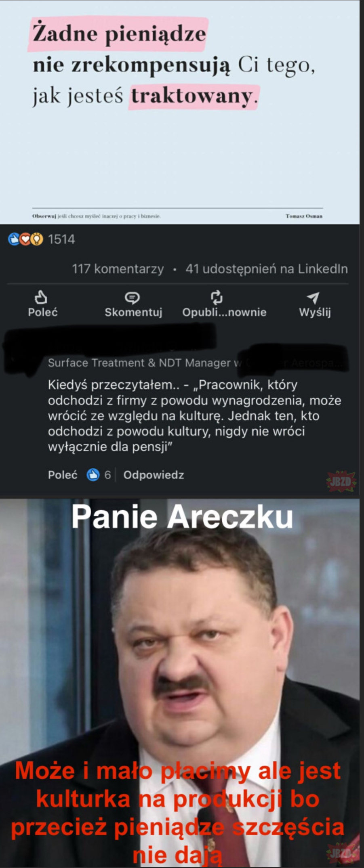Click the Opubli...nownie button label
Screen dimensions: 364x868
[224, 312]
